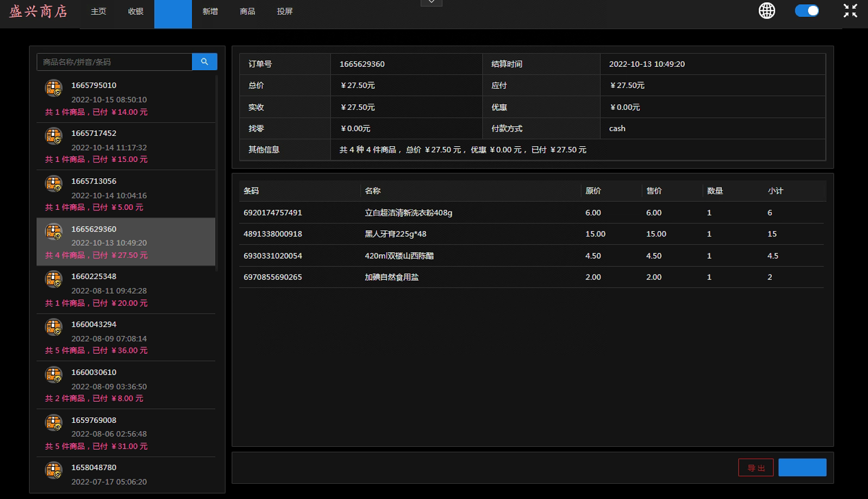
Task: Click product 黑人牙膏225g*48
Action: [396, 234]
